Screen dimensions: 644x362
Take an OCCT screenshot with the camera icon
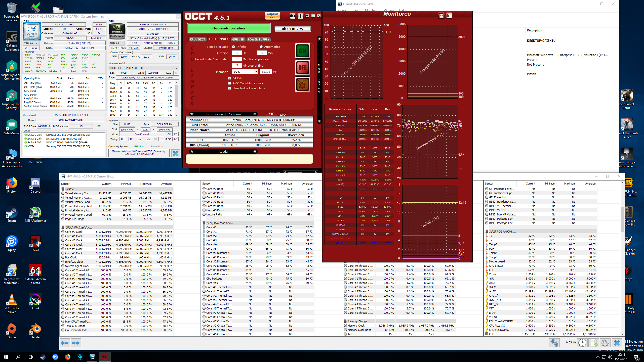coord(293,16)
